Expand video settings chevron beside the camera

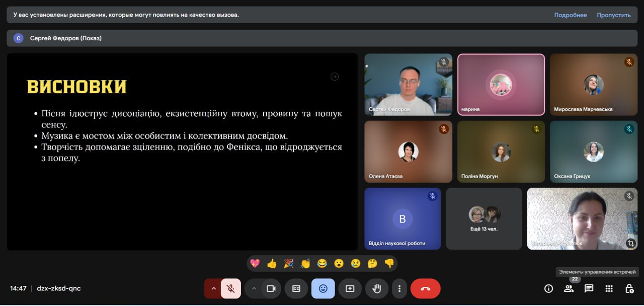point(254,288)
